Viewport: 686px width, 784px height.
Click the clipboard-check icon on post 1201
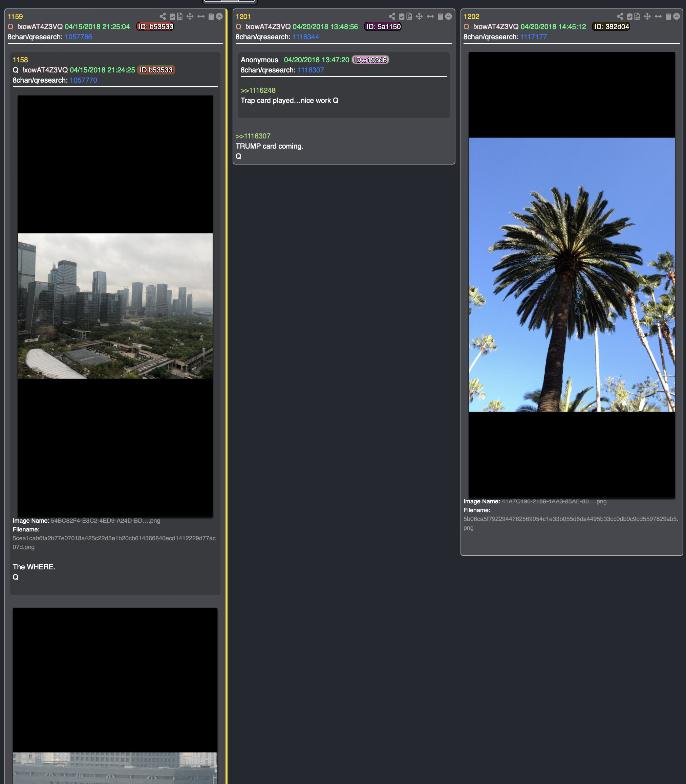pos(402,17)
